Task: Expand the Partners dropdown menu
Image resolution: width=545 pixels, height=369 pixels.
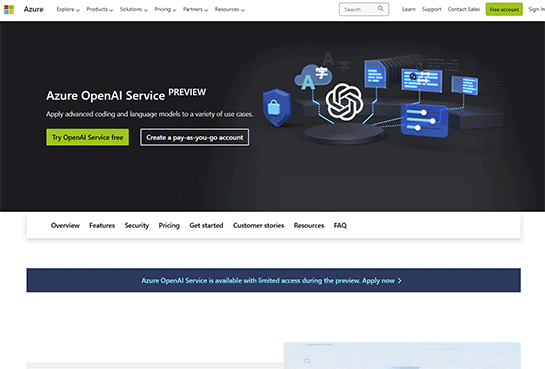Action: (x=195, y=9)
